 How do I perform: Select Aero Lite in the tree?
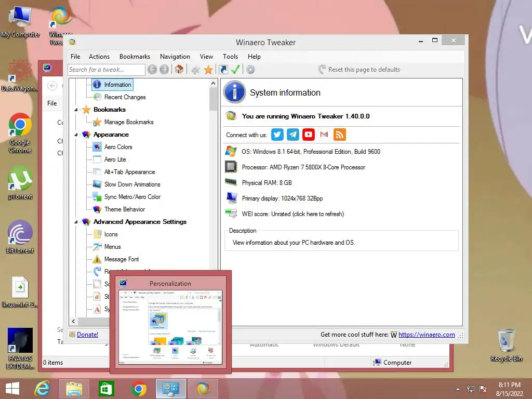pos(115,159)
